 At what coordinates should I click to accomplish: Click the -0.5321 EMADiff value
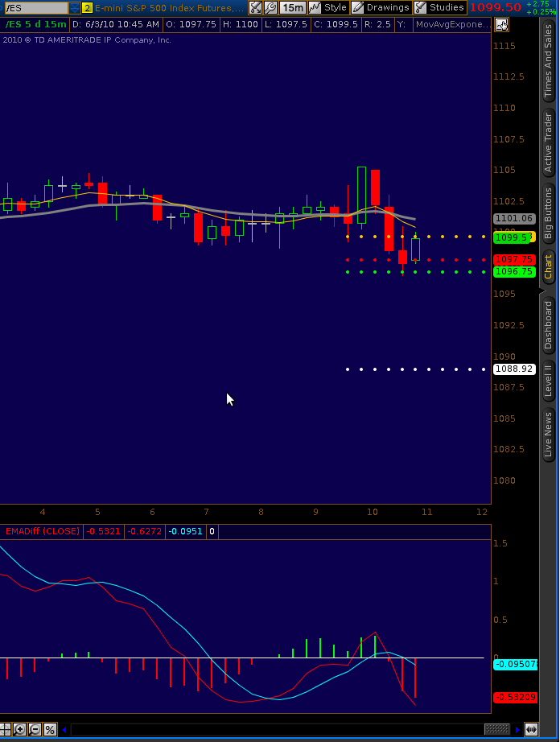[x=103, y=531]
